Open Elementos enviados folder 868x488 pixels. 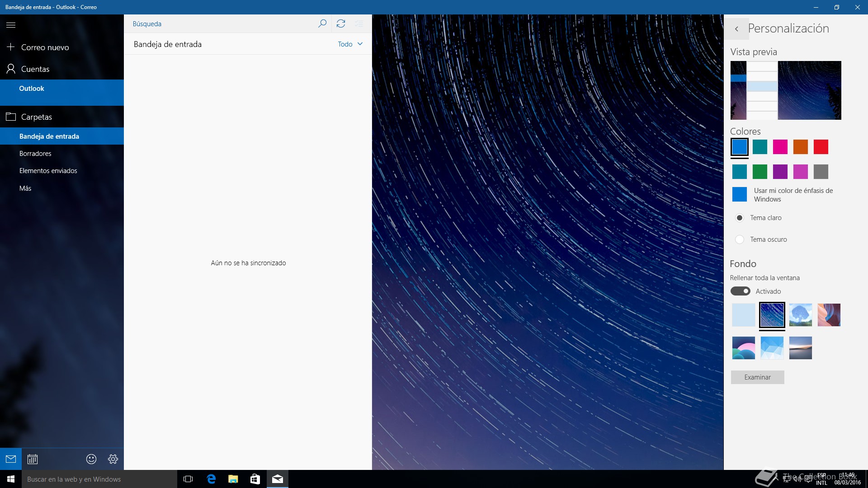[x=62, y=171]
